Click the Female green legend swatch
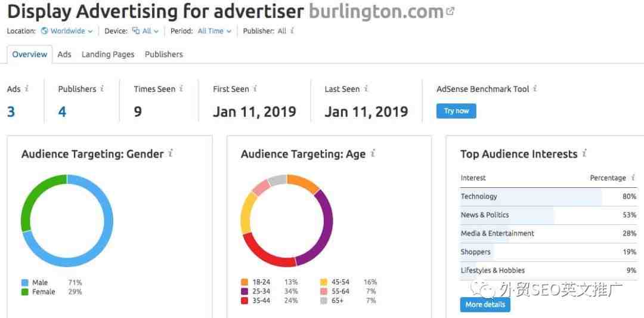The height and width of the screenshot is (318, 644). click(x=24, y=292)
